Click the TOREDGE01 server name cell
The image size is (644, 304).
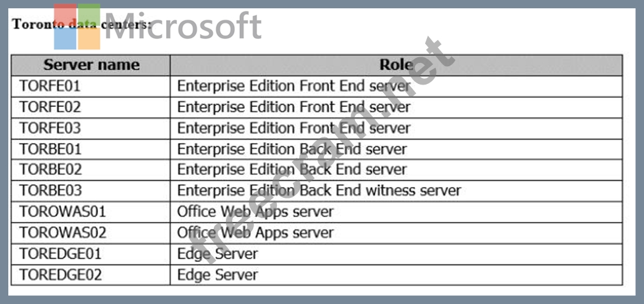point(91,254)
